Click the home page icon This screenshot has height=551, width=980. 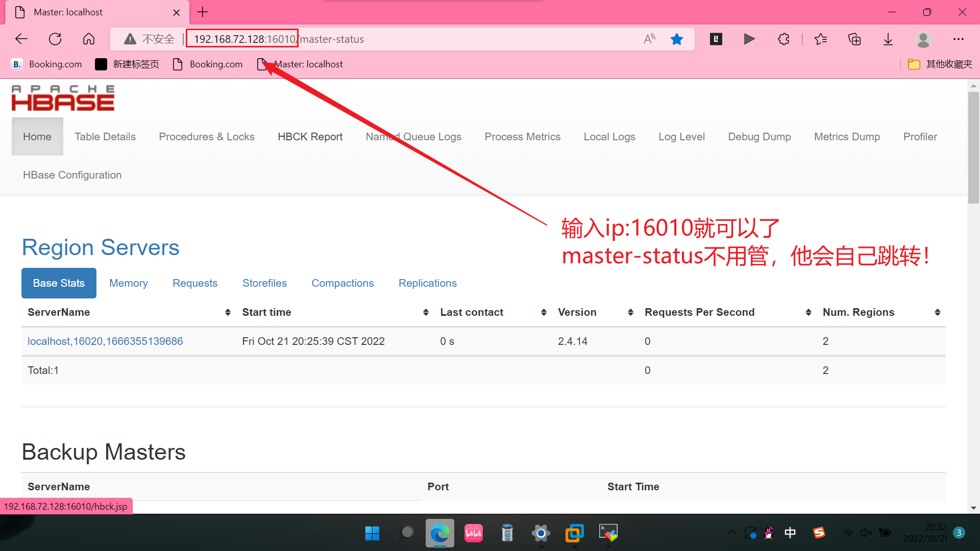click(x=89, y=39)
